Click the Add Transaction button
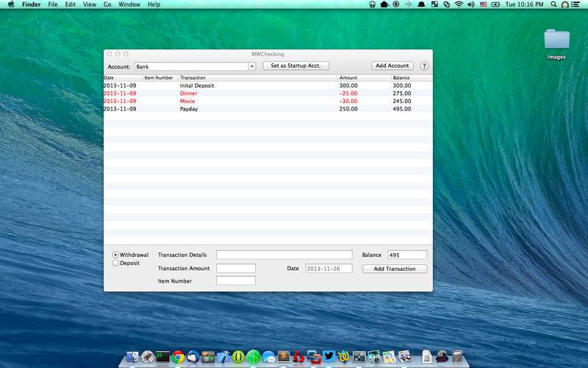The width and height of the screenshot is (588, 368). click(395, 269)
